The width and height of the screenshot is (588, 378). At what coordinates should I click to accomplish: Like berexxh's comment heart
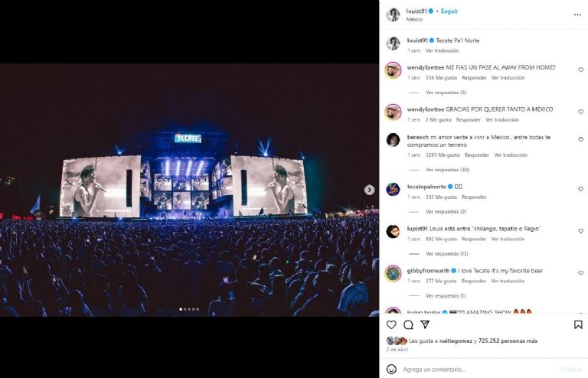(580, 140)
